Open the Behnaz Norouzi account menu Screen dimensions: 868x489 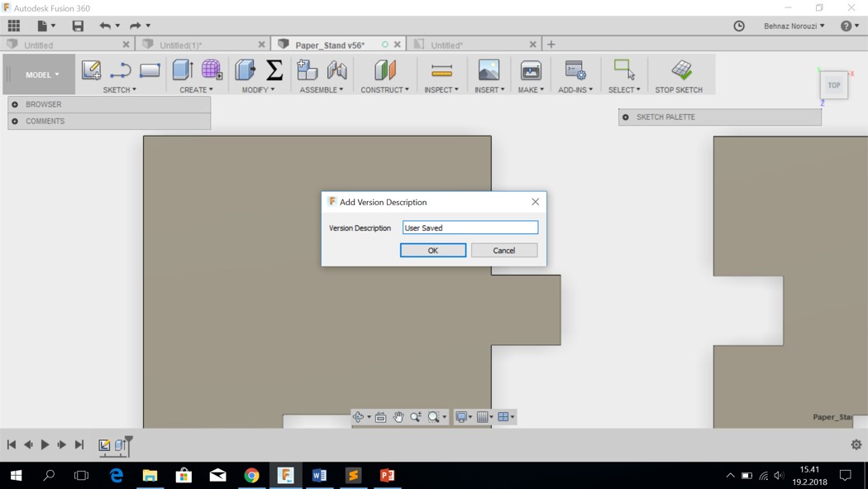(x=794, y=26)
